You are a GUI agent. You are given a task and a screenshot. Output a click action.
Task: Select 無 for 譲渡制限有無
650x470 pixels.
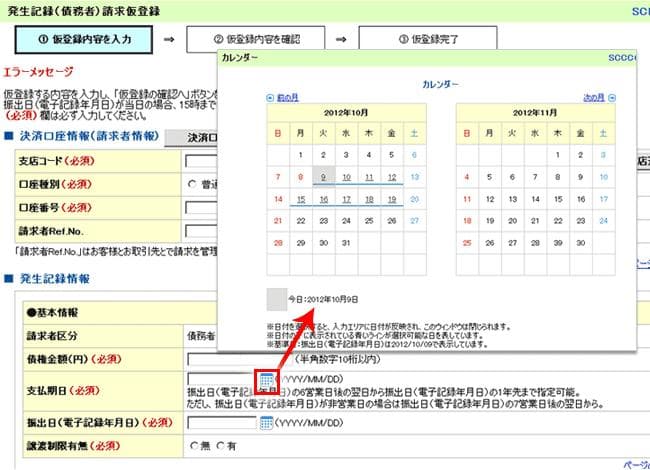pos(193,446)
